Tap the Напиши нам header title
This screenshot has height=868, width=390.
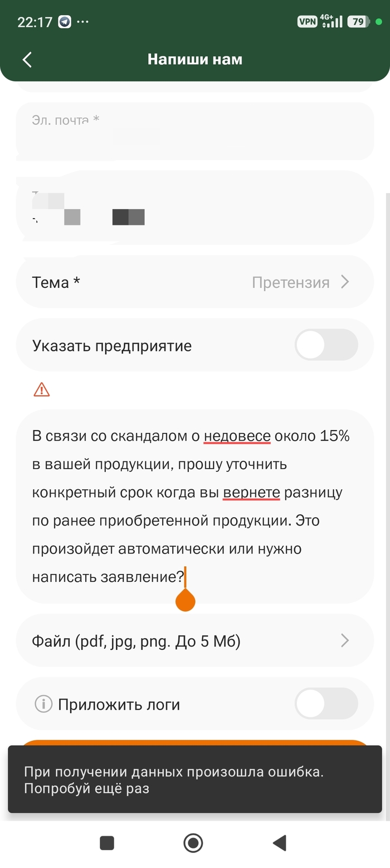pos(195,59)
